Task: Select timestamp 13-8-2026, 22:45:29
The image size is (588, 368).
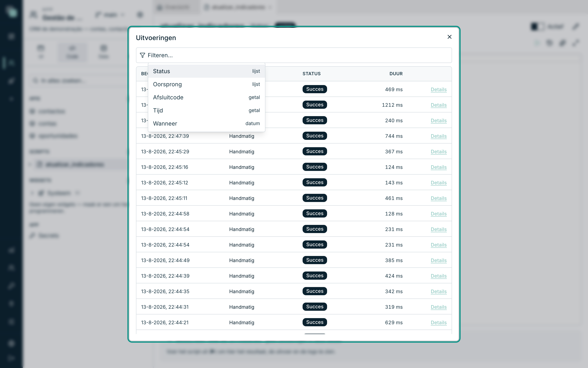Action: click(165, 152)
